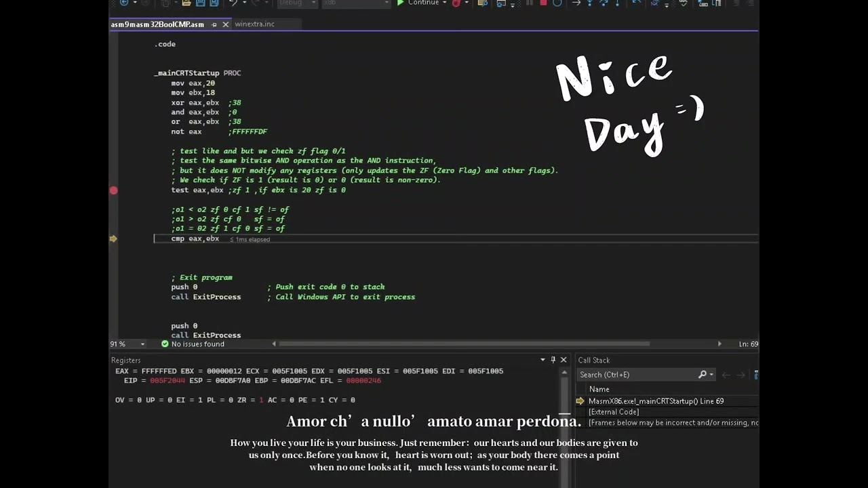Switch to the asm9masm32BoolCMP.asm tab
868x488 pixels.
pyautogui.click(x=157, y=24)
